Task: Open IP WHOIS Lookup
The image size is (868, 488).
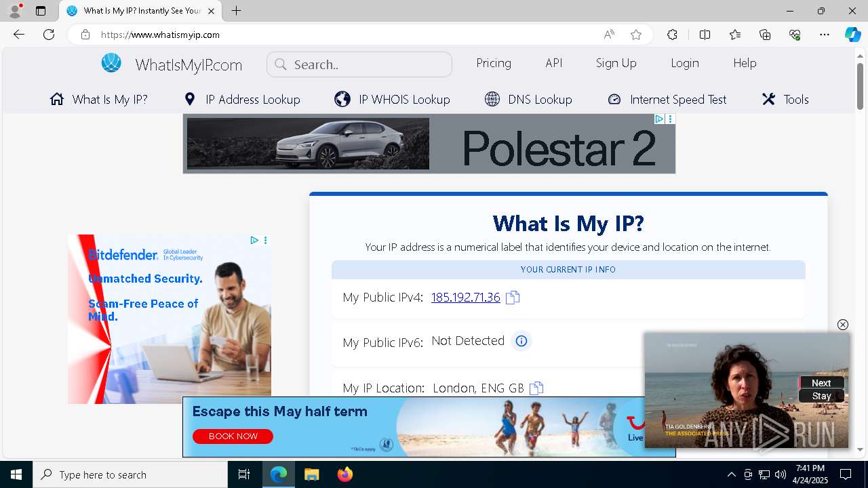Action: pos(392,100)
